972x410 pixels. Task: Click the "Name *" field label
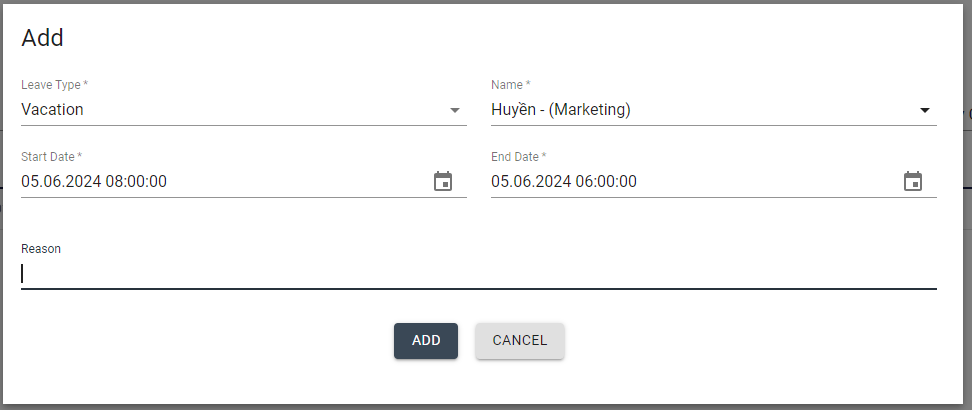click(x=510, y=85)
